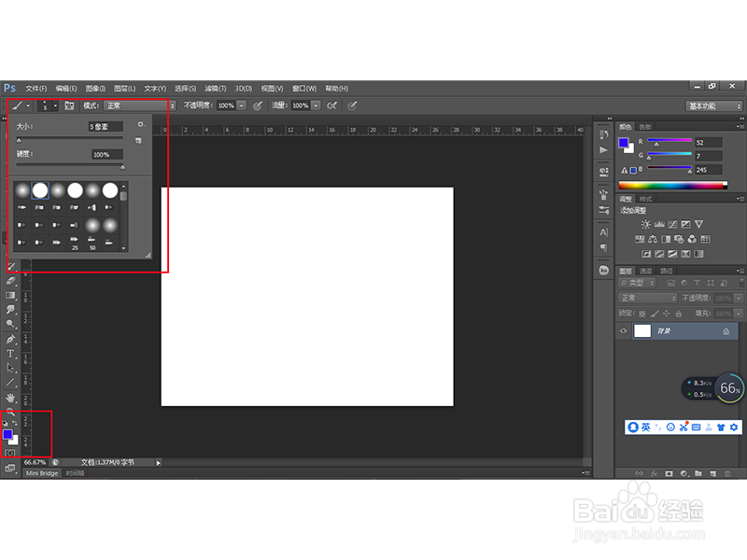The height and width of the screenshot is (560, 747).
Task: Select the Hand tool
Action: tap(11, 398)
